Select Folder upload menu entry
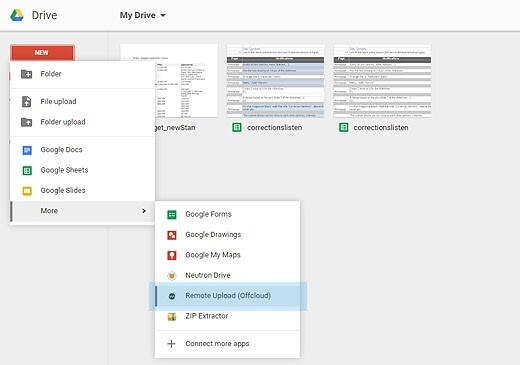Image resolution: width=520 pixels, height=365 pixels. tap(83, 122)
